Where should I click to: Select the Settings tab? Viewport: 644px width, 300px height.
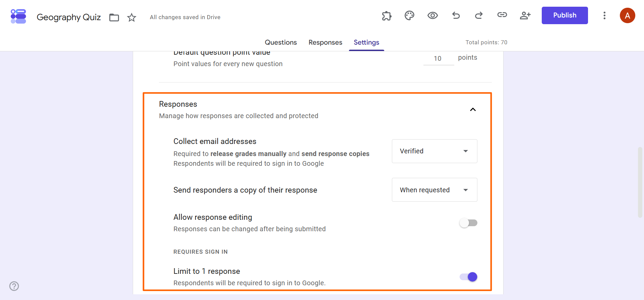[x=366, y=43]
